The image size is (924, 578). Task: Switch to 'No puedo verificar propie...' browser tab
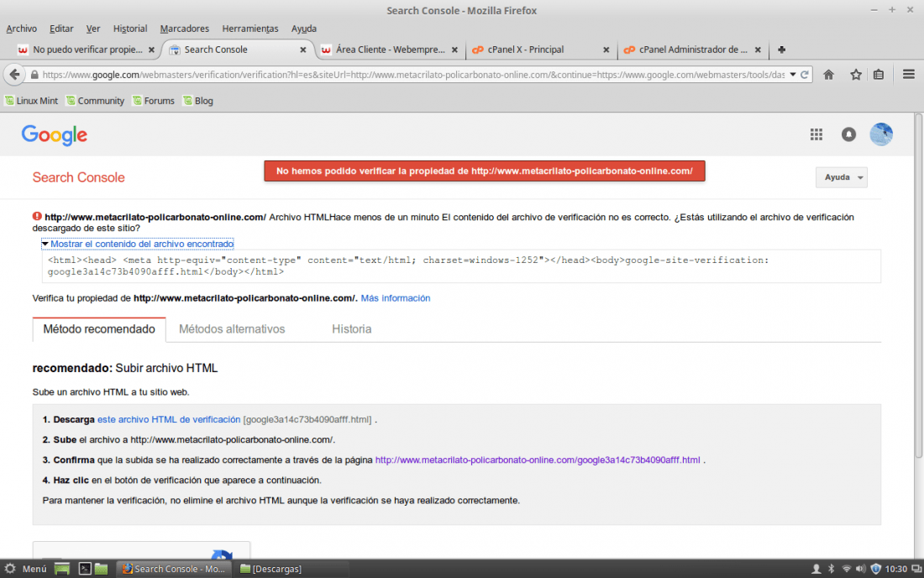tap(87, 50)
